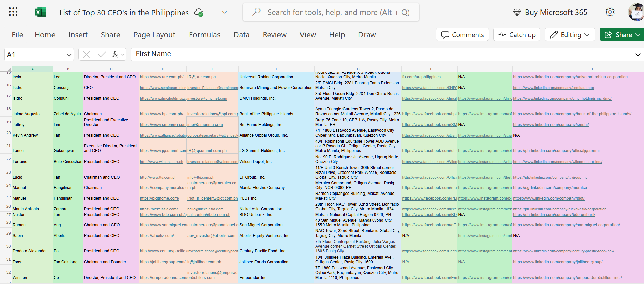Viewport: 644px width, 284px height.
Task: Switch to the Page Layout tab
Action: (x=154, y=35)
